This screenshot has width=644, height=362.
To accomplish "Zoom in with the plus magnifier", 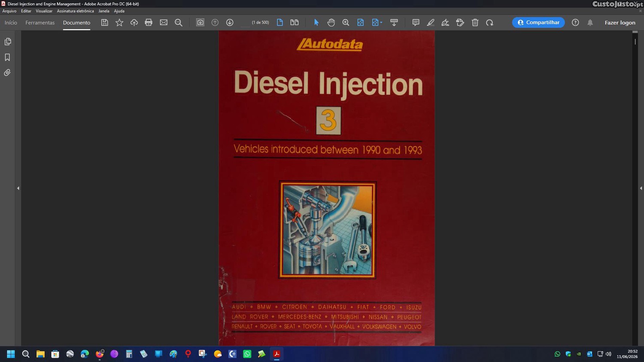I will point(346,22).
